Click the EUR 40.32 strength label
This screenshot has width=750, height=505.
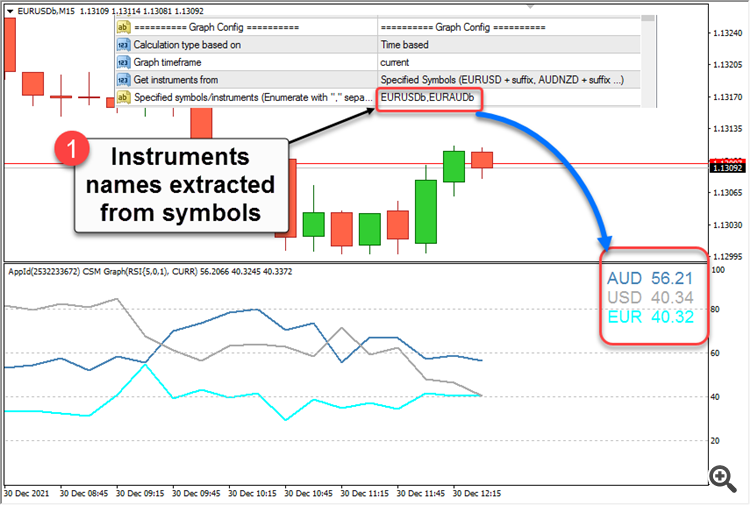pos(650,317)
